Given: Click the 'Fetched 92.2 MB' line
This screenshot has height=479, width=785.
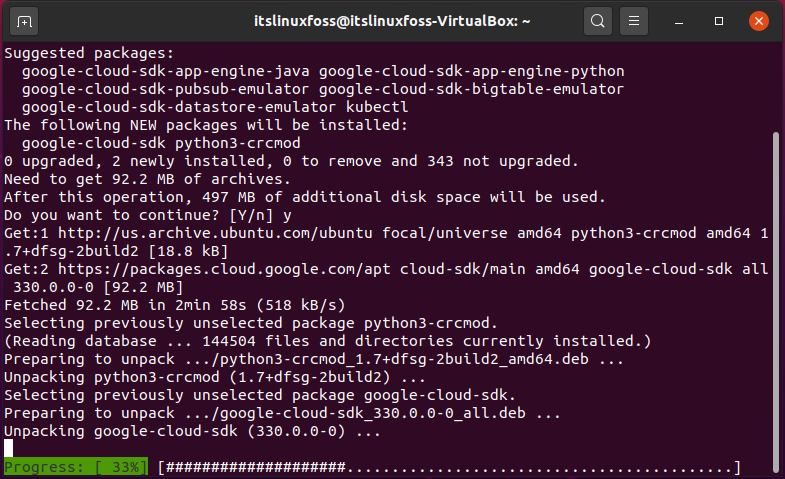Looking at the screenshot, I should (175, 305).
